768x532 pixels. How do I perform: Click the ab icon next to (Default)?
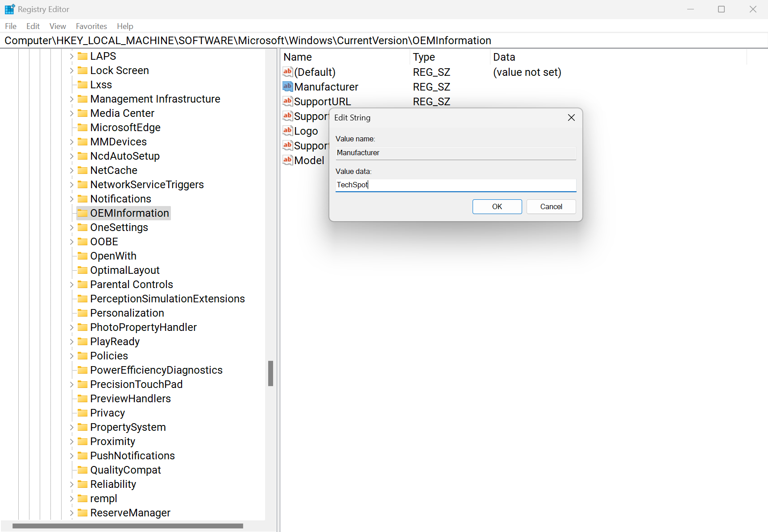[x=287, y=72]
